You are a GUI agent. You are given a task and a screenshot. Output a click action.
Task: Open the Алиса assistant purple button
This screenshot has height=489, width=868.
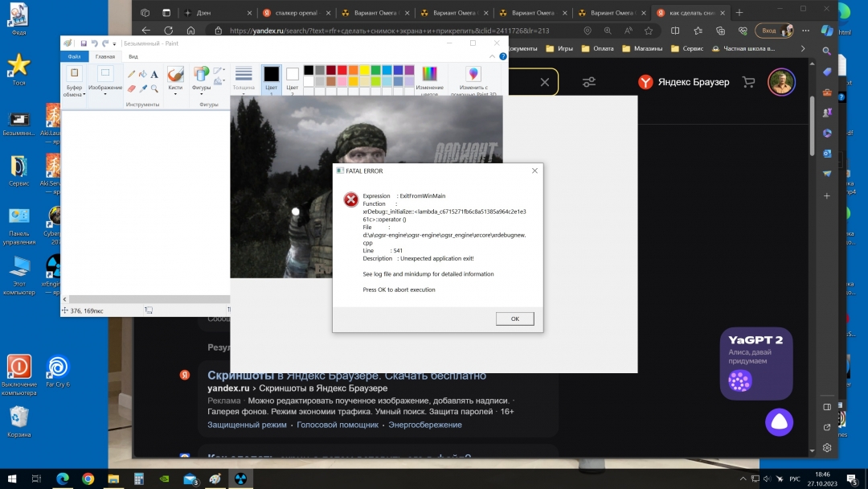[779, 422]
